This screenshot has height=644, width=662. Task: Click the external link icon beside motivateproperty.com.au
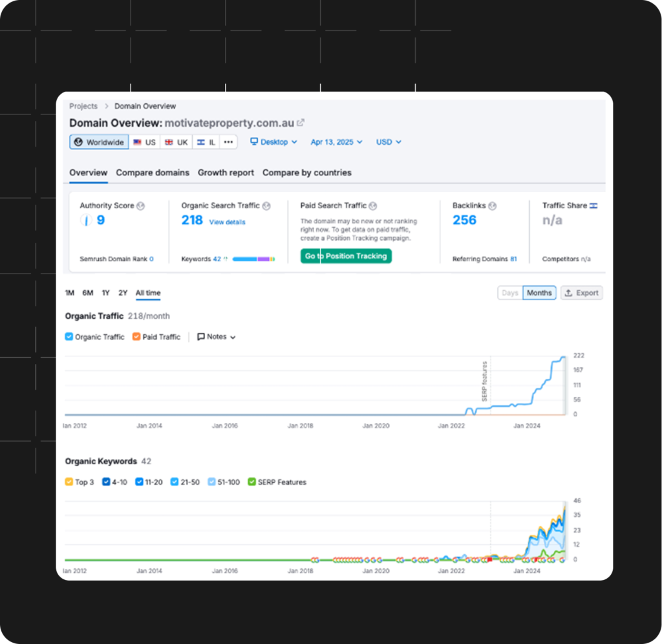pyautogui.click(x=301, y=123)
